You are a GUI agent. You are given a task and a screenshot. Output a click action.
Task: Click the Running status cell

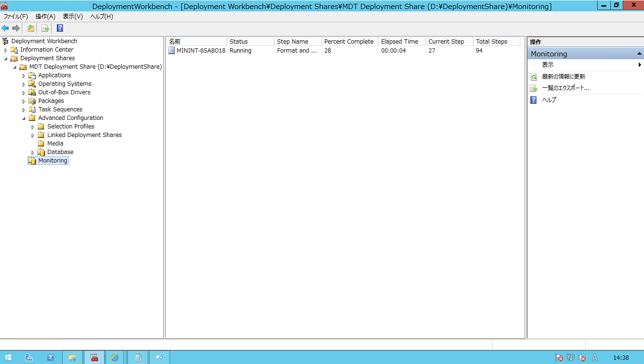(x=241, y=51)
